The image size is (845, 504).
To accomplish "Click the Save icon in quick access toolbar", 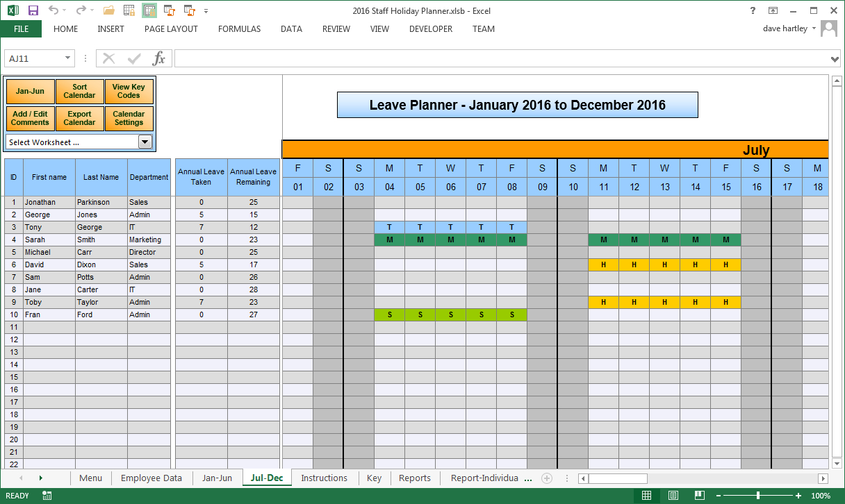I will (33, 10).
